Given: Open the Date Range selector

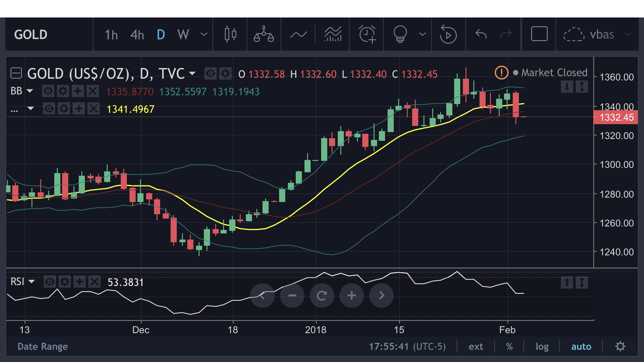Looking at the screenshot, I should (x=43, y=346).
